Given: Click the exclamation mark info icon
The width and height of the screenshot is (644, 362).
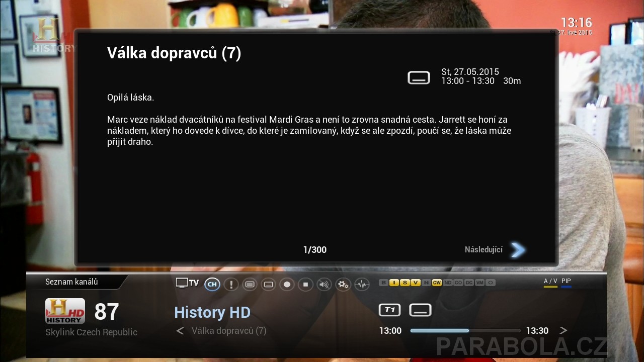Looking at the screenshot, I should [231, 285].
